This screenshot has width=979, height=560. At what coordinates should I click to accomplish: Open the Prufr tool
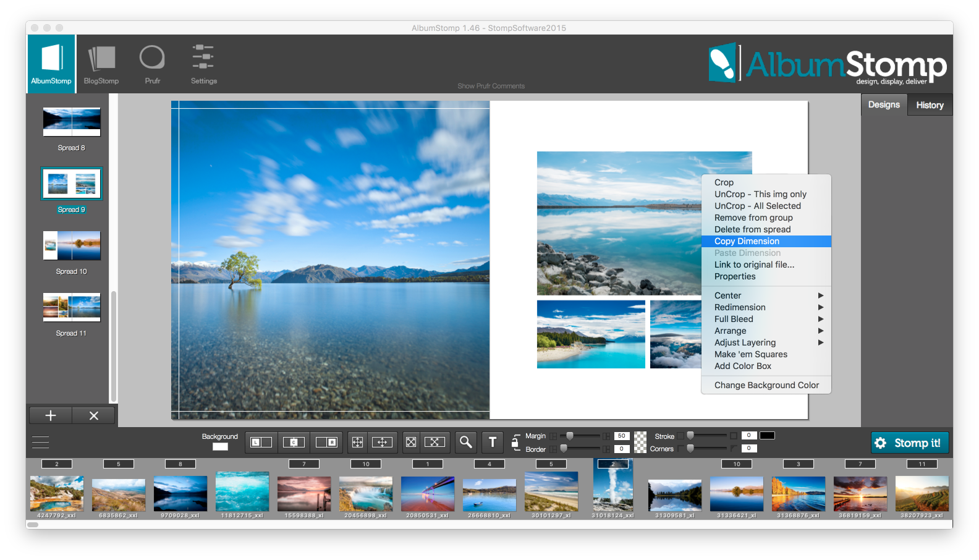point(152,64)
